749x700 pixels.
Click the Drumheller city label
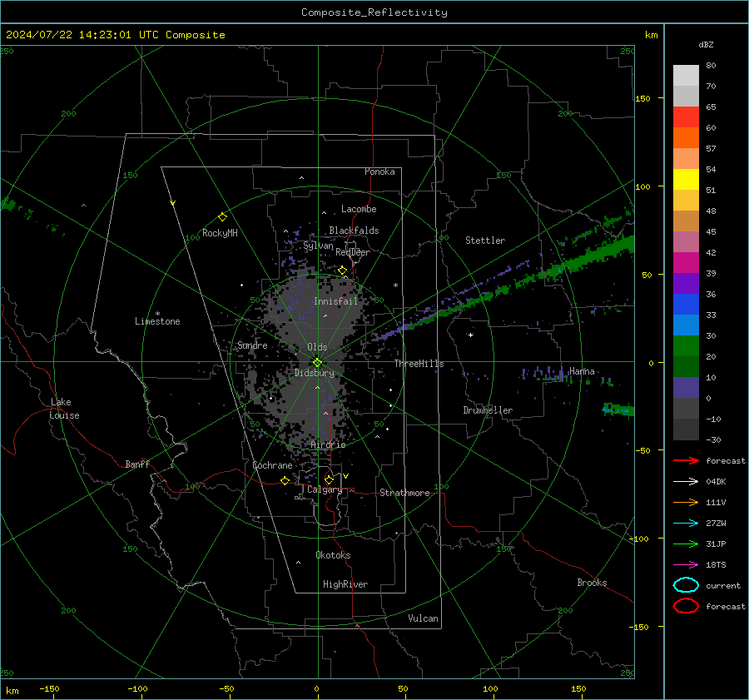488,410
